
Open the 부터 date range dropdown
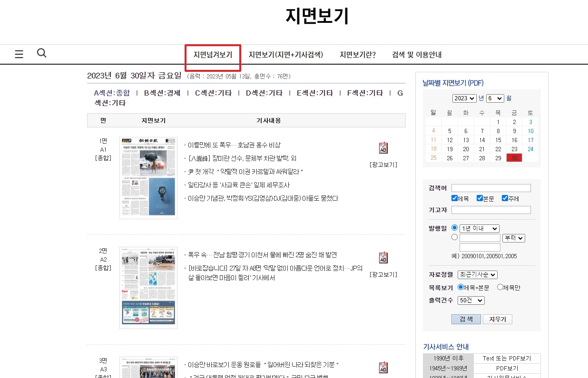tap(513, 238)
